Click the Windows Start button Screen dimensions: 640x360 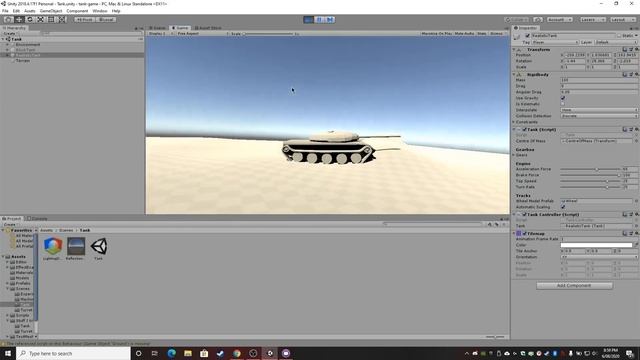click(8, 353)
